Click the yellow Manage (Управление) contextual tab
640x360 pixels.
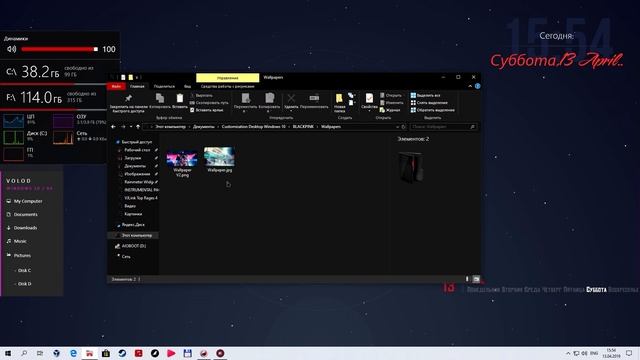click(227, 78)
